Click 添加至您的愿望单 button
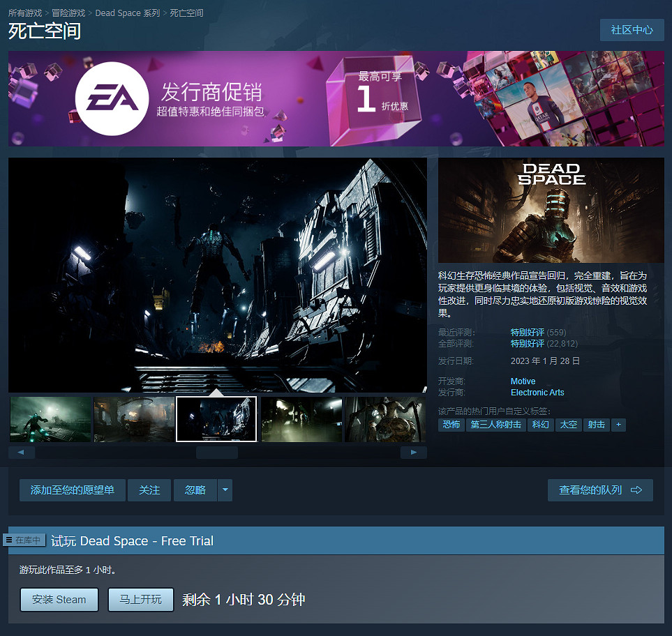 point(72,490)
